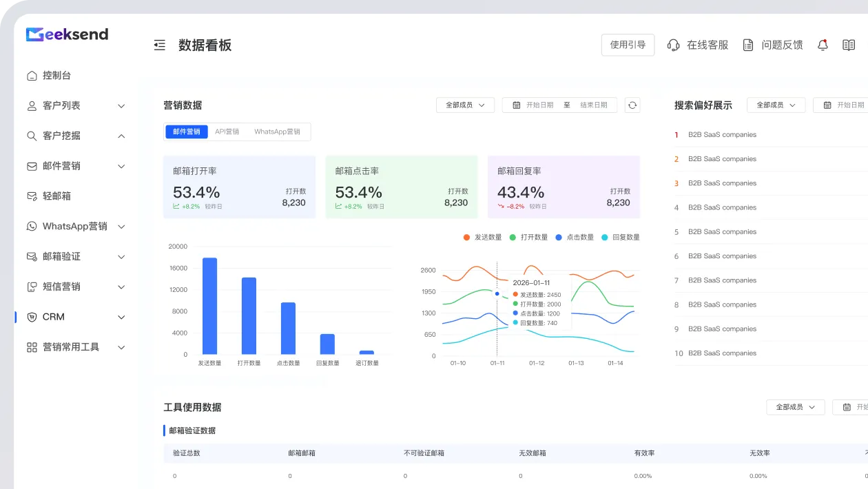Open notifications bell icon
Viewport: 868px width, 489px height.
coord(823,45)
